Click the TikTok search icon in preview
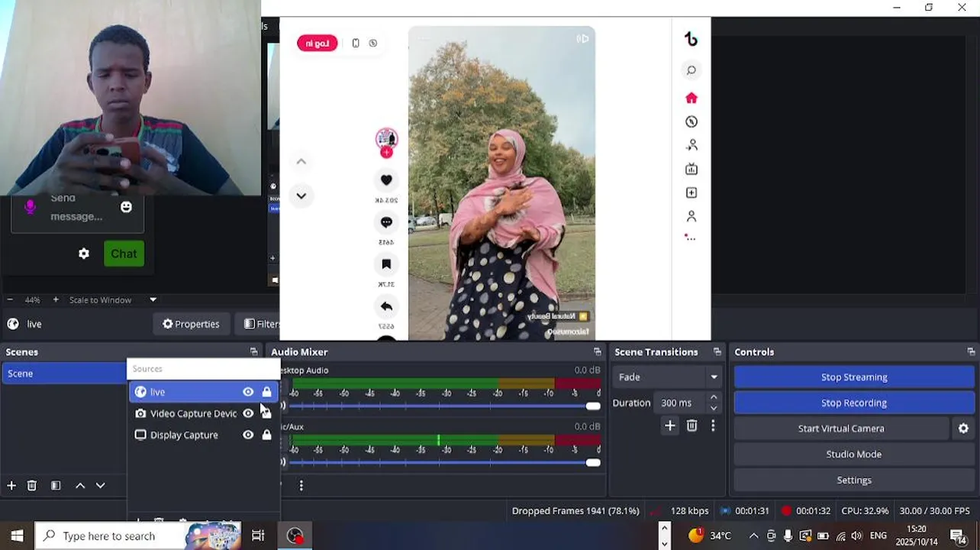The width and height of the screenshot is (980, 550). [691, 70]
